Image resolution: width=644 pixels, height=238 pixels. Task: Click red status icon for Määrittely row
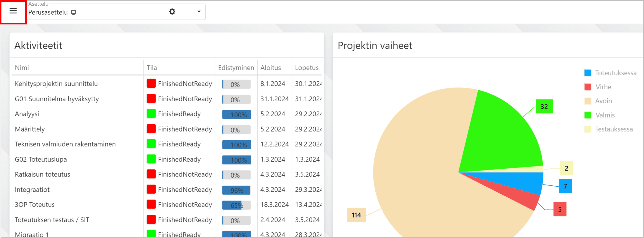pos(151,129)
